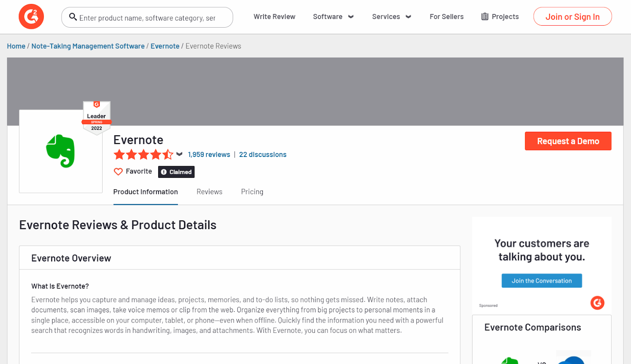Open the Write Review page
This screenshot has width=631, height=364.
274,17
